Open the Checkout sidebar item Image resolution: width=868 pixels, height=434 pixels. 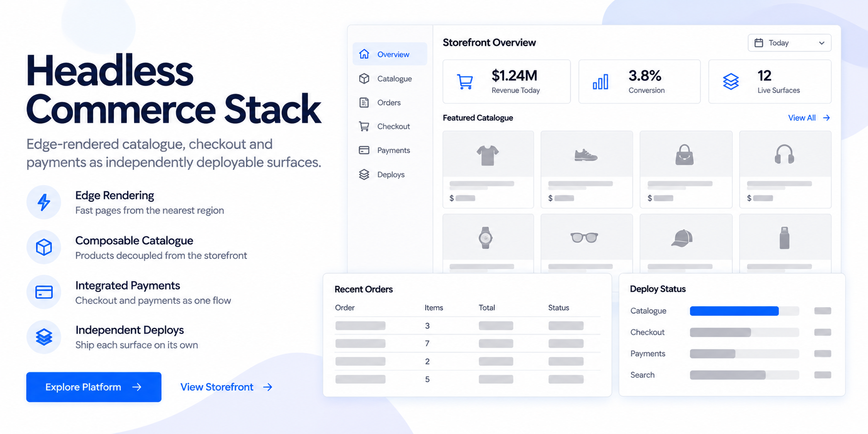389,127
